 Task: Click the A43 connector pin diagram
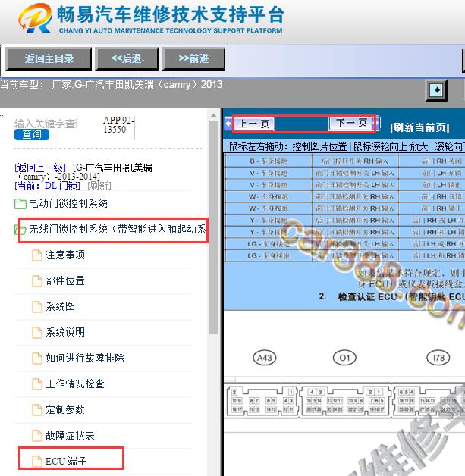tap(262, 400)
